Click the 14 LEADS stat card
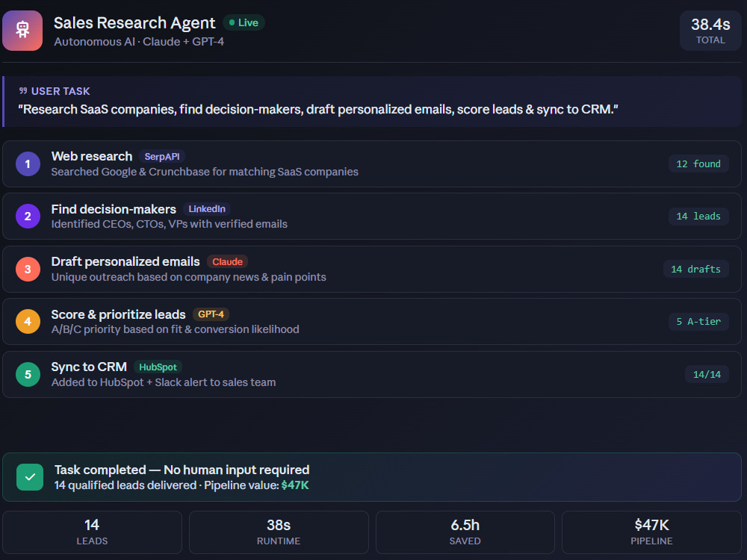 pyautogui.click(x=92, y=532)
